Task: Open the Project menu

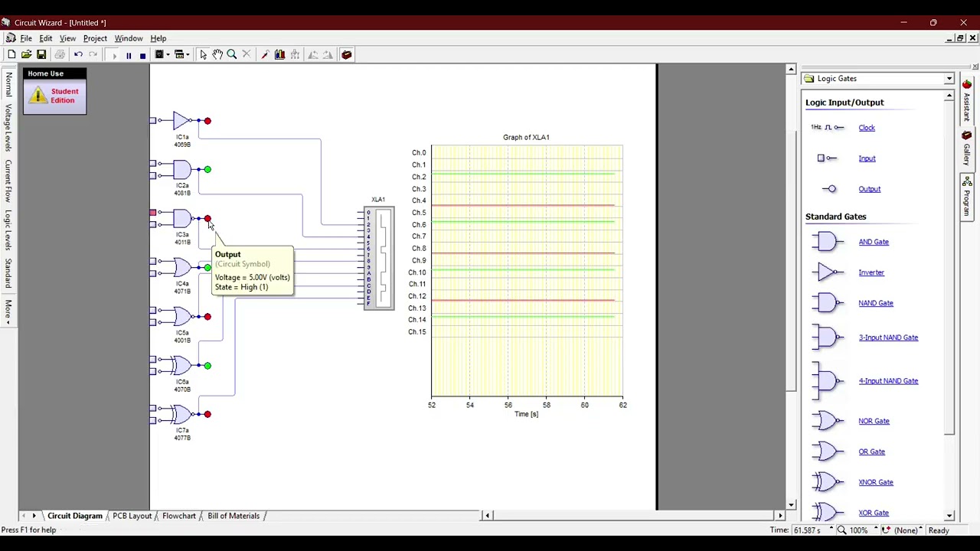Action: [95, 38]
